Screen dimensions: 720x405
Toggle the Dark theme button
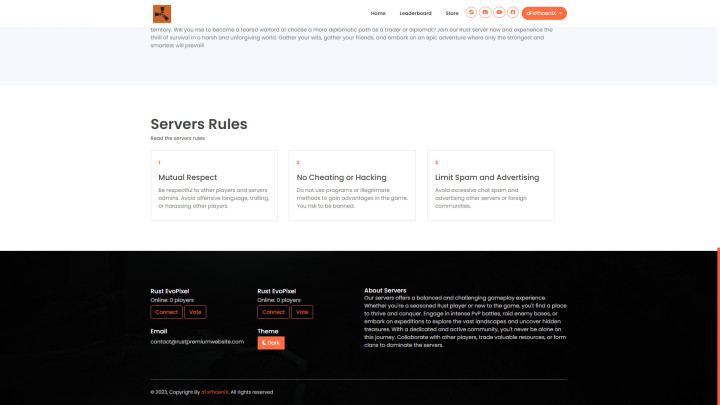[271, 343]
